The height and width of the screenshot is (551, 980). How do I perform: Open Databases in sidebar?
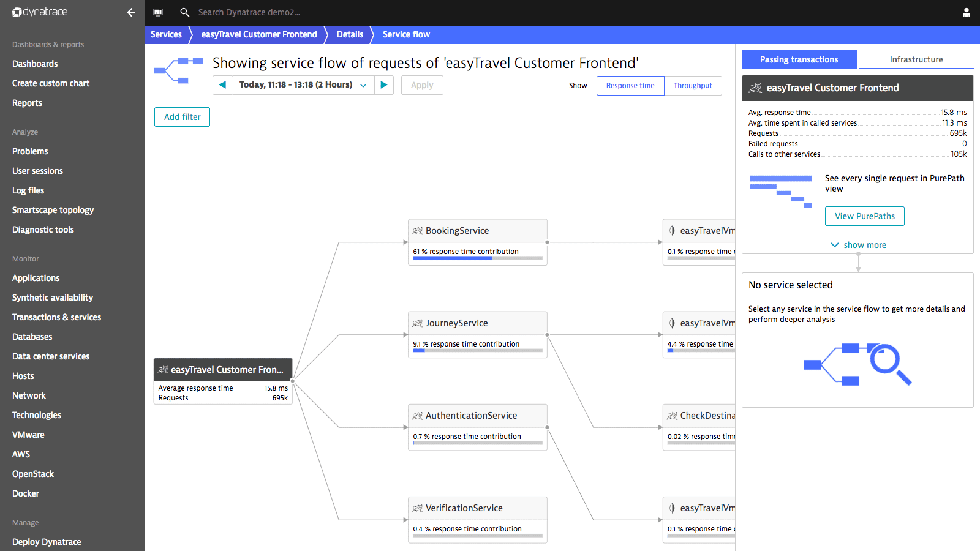coord(32,337)
